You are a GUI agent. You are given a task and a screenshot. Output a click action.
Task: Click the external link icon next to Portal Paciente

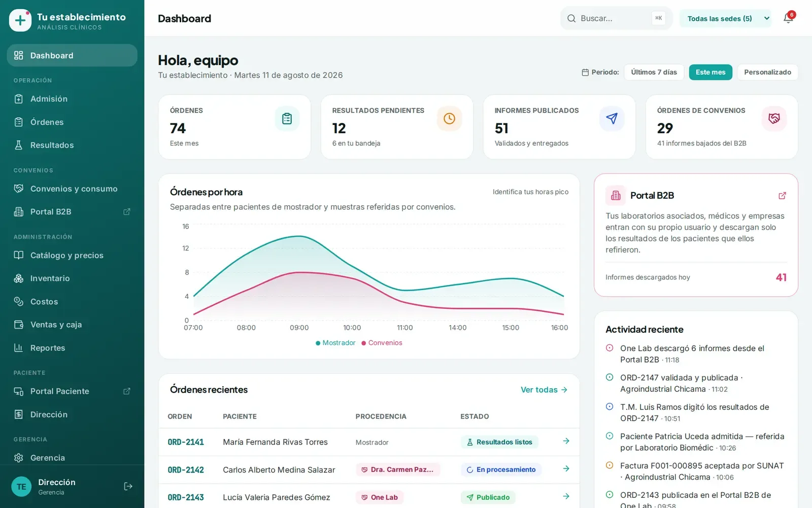pyautogui.click(x=127, y=391)
